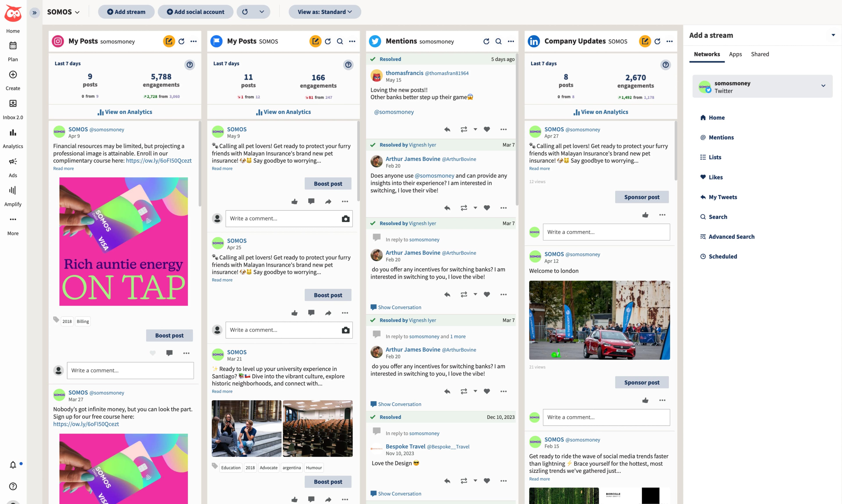
Task: Sponsor the car event LinkedIn post
Action: click(641, 382)
